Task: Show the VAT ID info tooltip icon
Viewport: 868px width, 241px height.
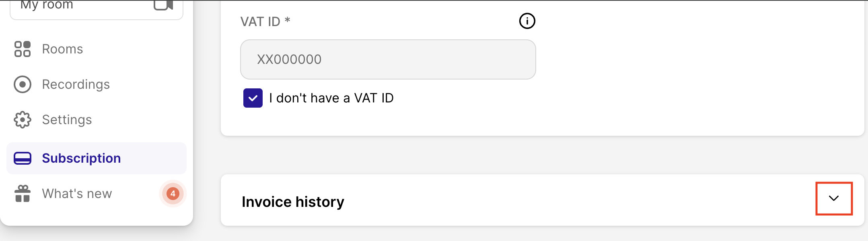Action: point(527,21)
